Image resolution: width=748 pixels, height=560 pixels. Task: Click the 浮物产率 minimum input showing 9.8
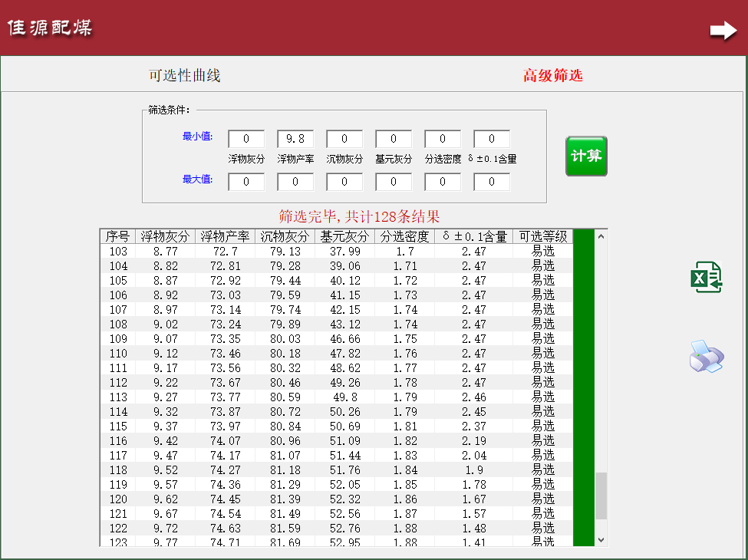pyautogui.click(x=295, y=139)
